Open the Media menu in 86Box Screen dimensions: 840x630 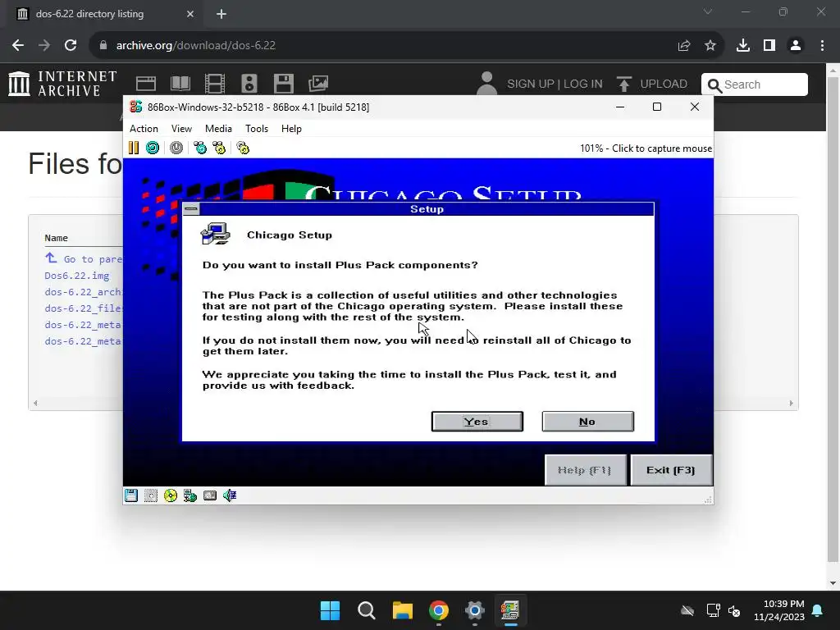(218, 129)
